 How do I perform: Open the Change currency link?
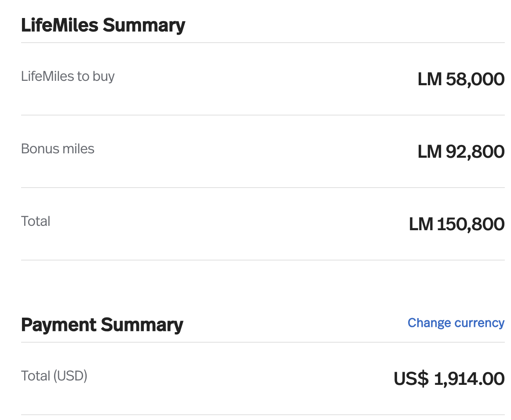[456, 323]
